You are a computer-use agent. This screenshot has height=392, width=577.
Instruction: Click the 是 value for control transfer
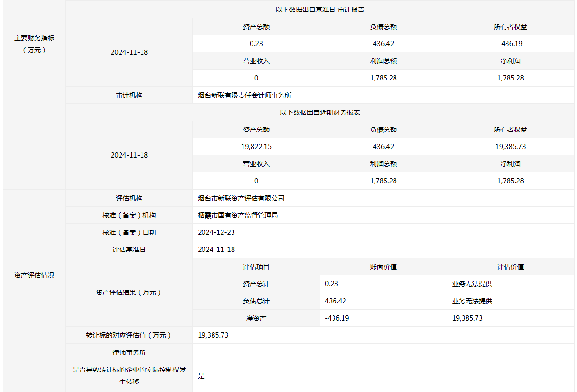coord(201,376)
